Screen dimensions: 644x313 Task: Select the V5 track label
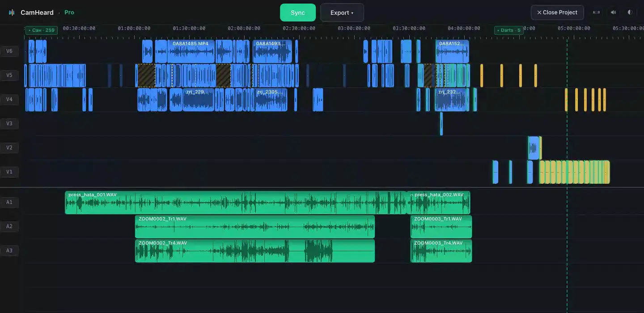(9, 75)
